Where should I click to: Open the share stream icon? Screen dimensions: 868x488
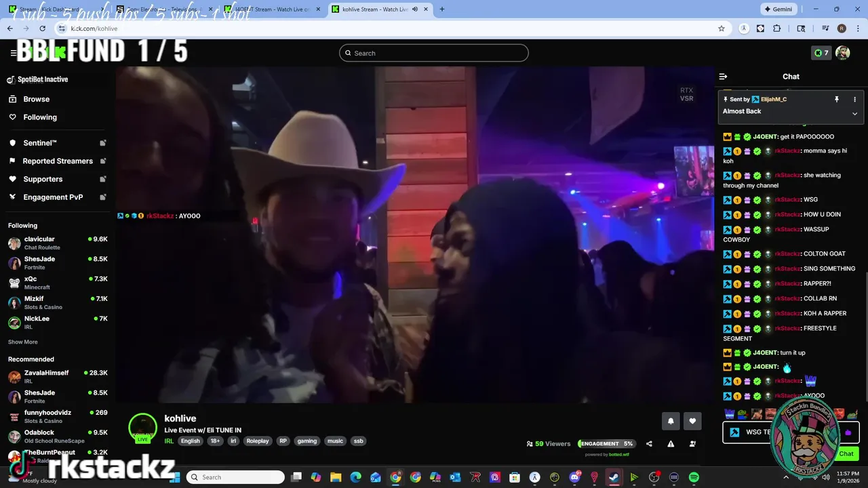(x=649, y=444)
